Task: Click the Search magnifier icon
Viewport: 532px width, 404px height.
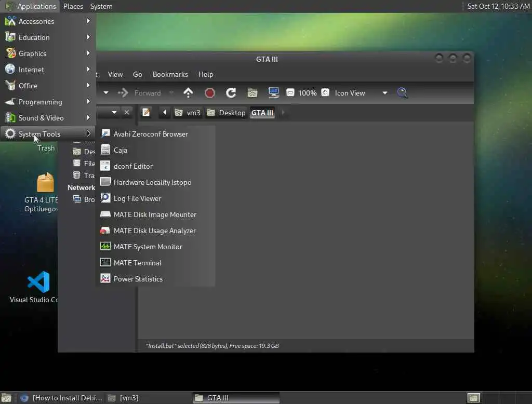Action: tap(403, 92)
